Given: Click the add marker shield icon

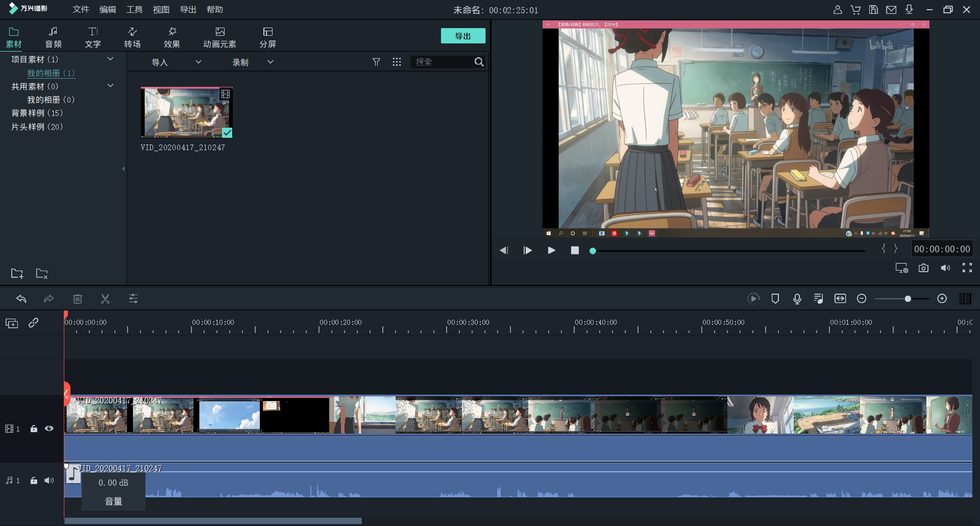Looking at the screenshot, I should pyautogui.click(x=775, y=299).
